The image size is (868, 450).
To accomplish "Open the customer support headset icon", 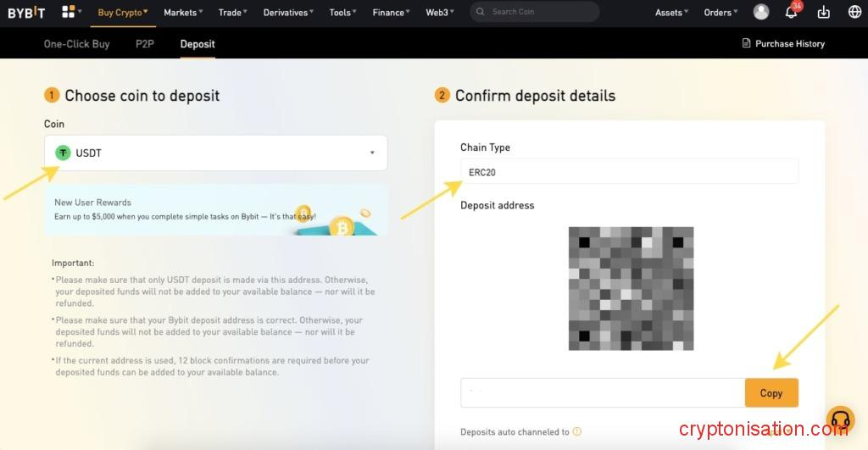I will pos(840,419).
